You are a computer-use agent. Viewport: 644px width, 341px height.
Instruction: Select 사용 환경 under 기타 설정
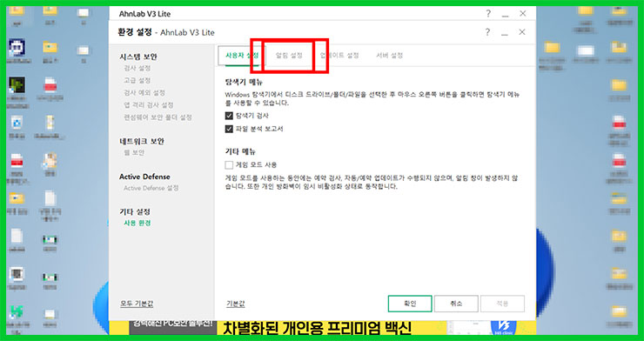tap(138, 224)
